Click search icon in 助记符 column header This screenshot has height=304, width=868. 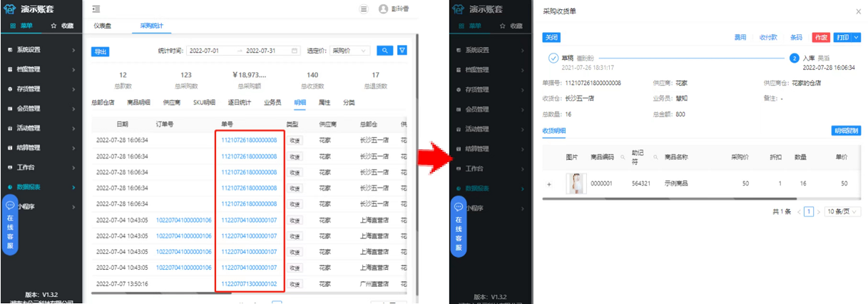click(655, 156)
